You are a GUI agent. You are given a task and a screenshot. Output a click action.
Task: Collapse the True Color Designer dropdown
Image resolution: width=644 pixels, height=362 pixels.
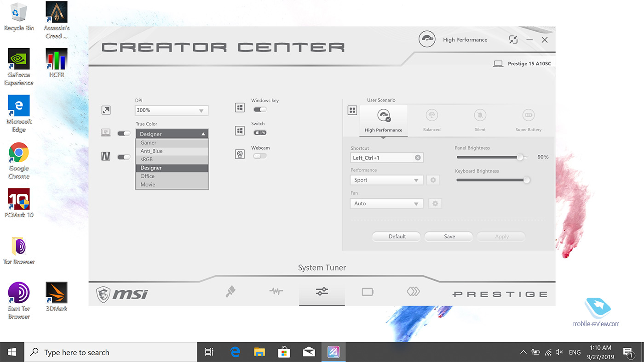click(172, 134)
